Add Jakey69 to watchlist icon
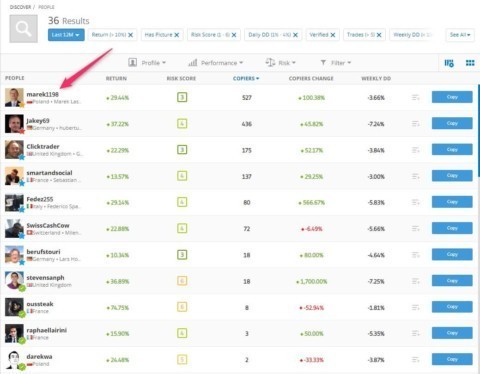Screen dimensions: 480x374 tap(415, 124)
